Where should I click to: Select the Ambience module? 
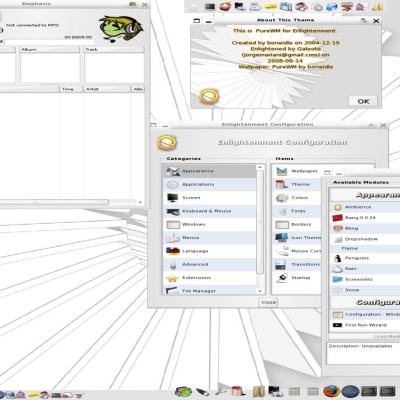(365, 207)
